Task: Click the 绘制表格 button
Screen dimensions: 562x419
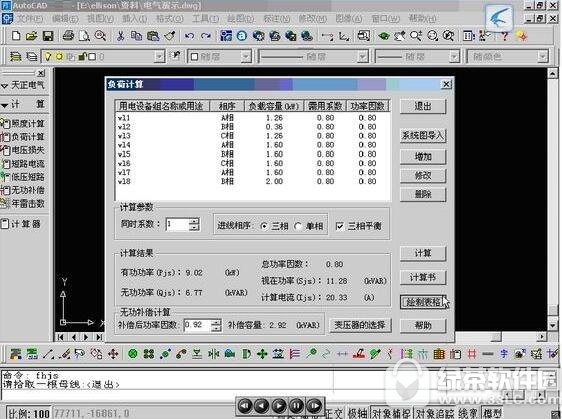Action: coord(423,302)
